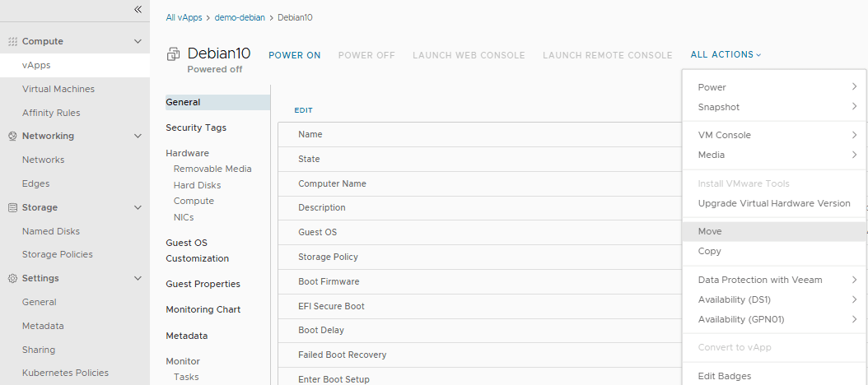Screen dimensions: 868x385
Task: Select Guest Properties section
Action: pos(203,285)
